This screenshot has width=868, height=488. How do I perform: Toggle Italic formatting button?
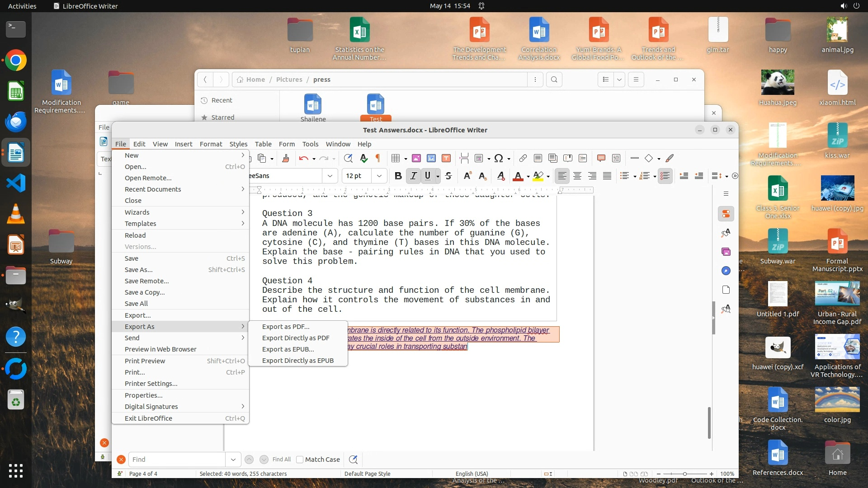point(413,176)
